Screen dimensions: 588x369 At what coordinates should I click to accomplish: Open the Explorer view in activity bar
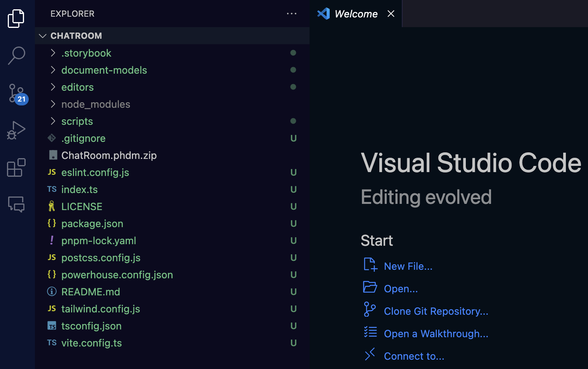(x=16, y=18)
